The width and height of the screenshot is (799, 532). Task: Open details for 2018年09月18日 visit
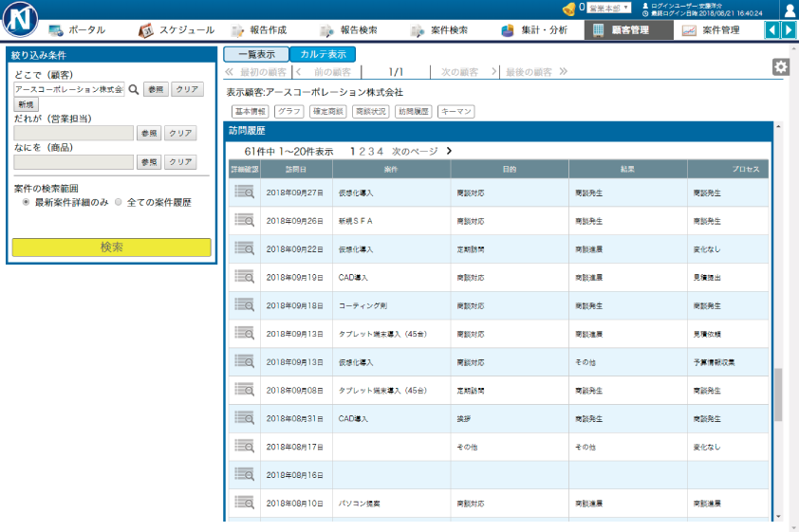coord(244,305)
